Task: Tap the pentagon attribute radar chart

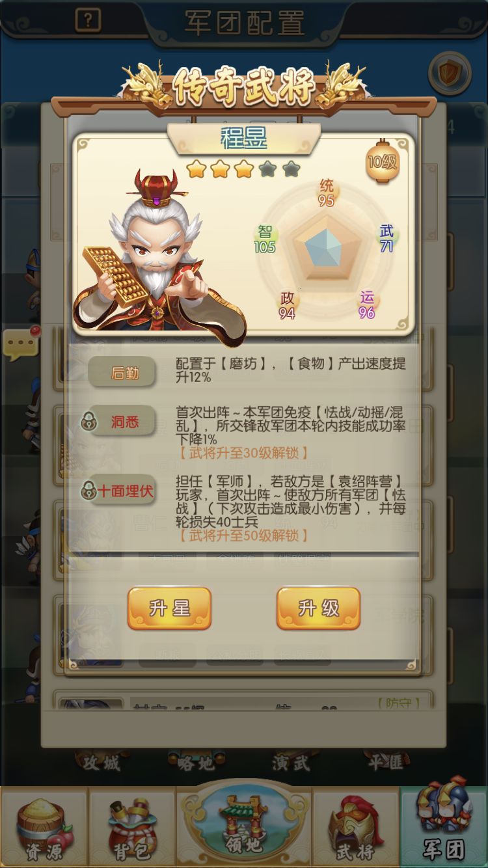Action: click(325, 249)
